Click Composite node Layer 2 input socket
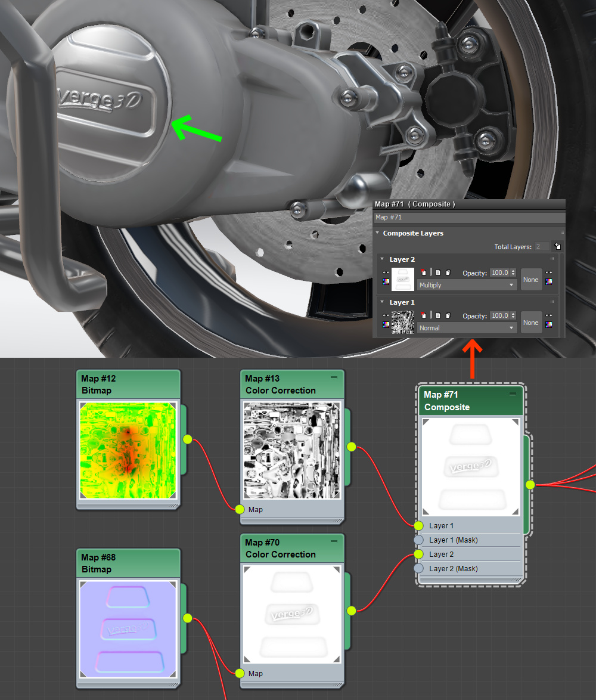596x700 pixels. 418,554
